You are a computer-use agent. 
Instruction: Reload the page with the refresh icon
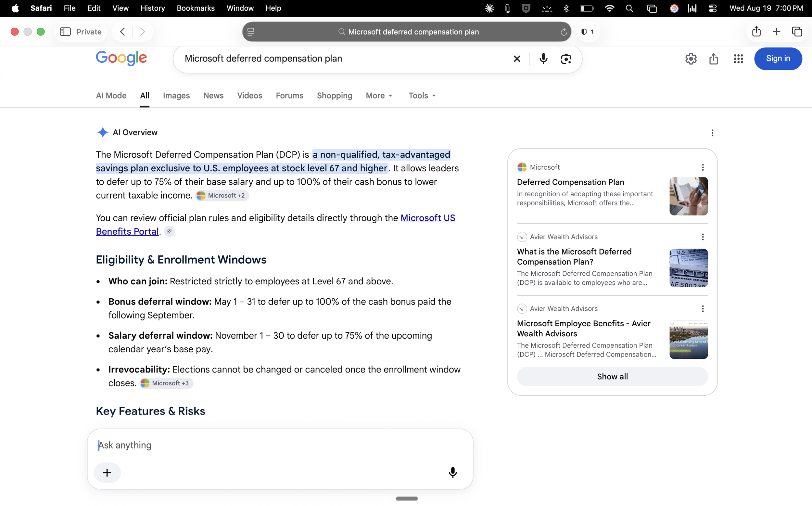pos(564,32)
